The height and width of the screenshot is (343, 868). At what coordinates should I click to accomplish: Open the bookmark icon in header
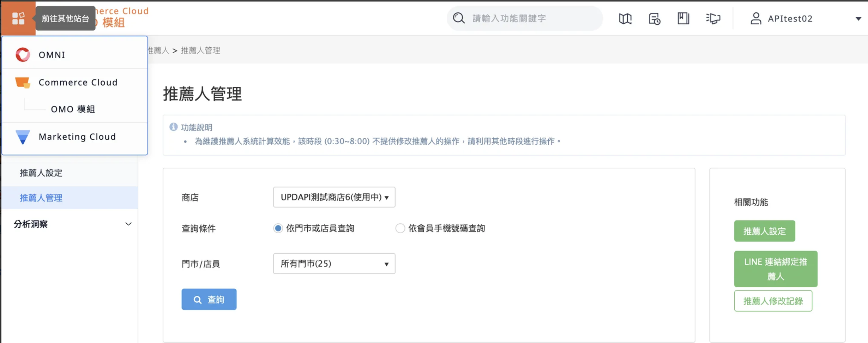tap(683, 18)
